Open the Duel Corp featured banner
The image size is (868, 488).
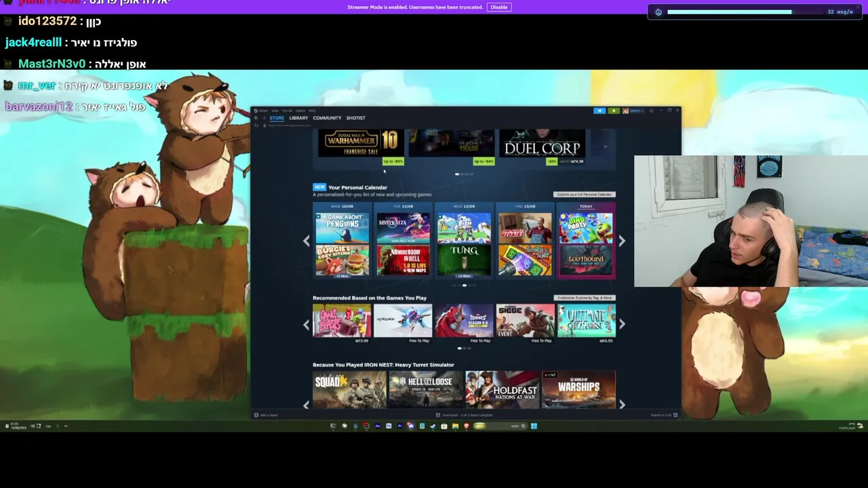tap(542, 143)
